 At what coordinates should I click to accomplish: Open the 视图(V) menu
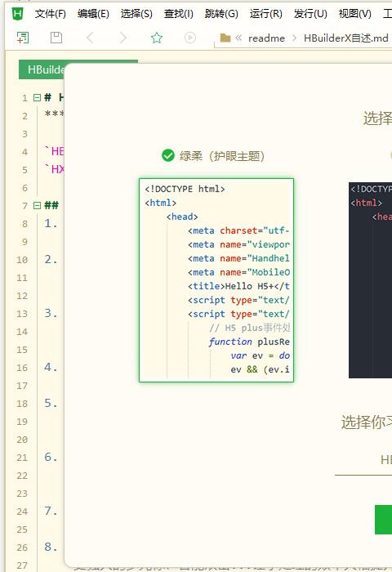354,14
